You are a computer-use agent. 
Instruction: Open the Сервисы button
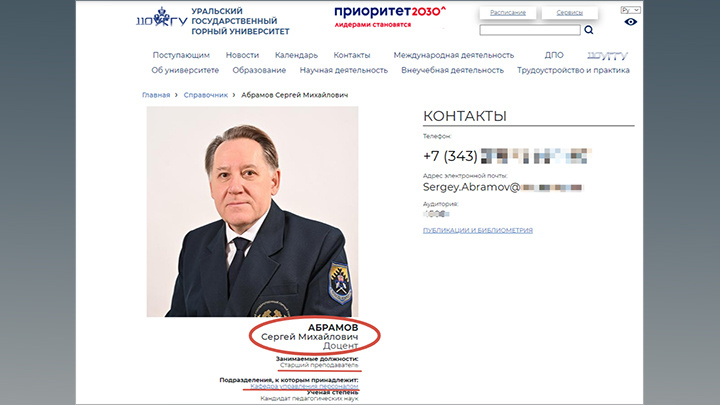(569, 13)
